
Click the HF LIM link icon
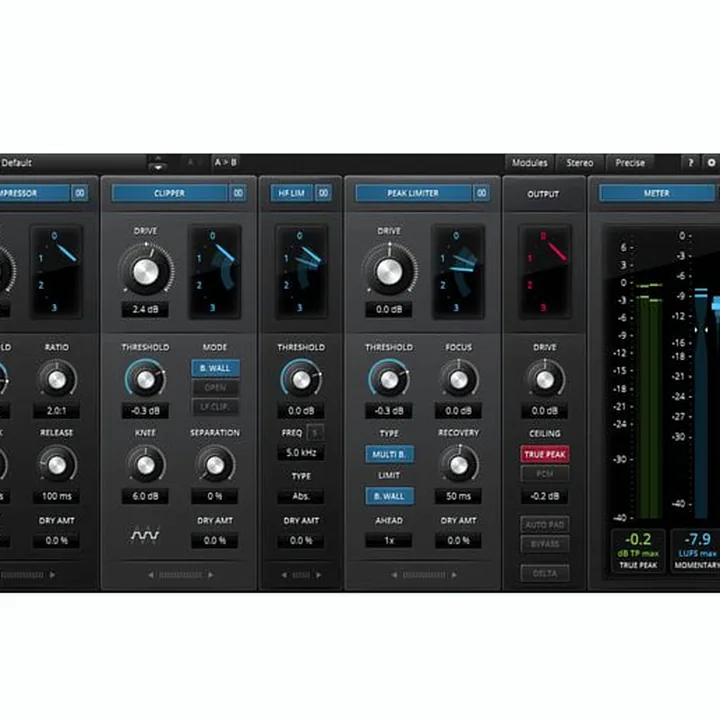[x=323, y=193]
